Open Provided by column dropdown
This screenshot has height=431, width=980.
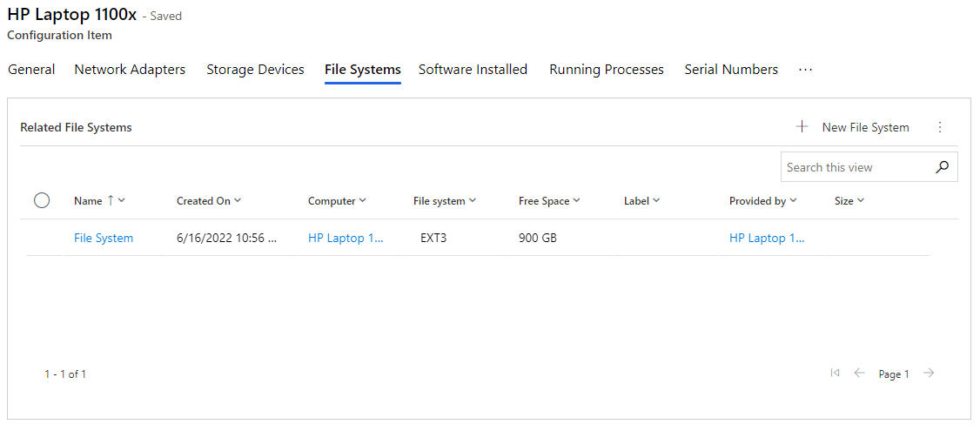pos(793,201)
